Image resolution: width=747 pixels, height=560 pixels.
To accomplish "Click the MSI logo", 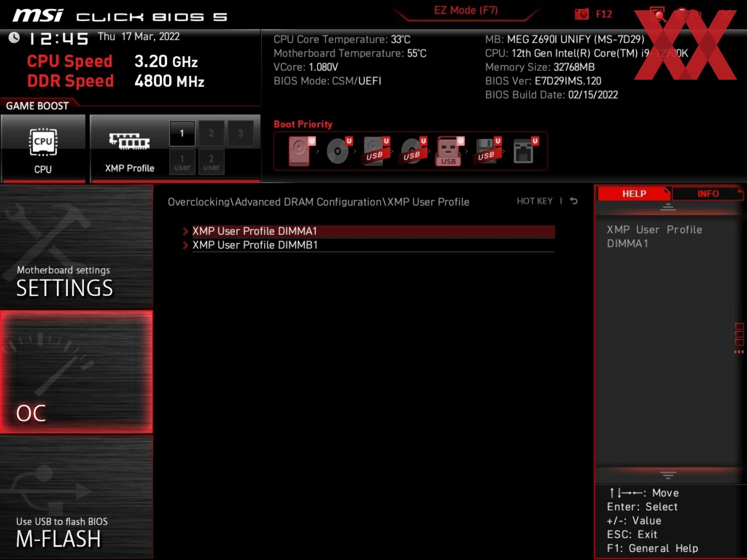I will coord(38,16).
